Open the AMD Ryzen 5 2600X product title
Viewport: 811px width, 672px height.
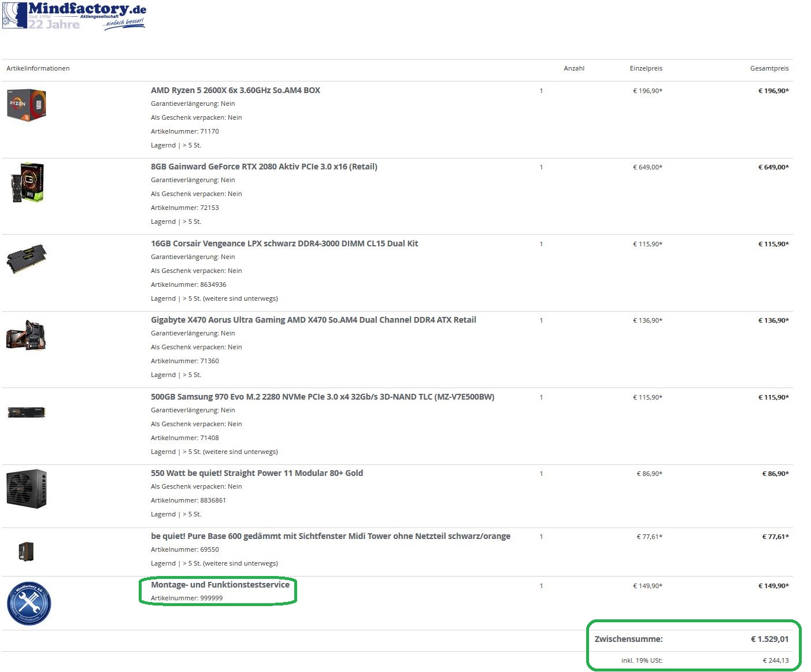[235, 90]
